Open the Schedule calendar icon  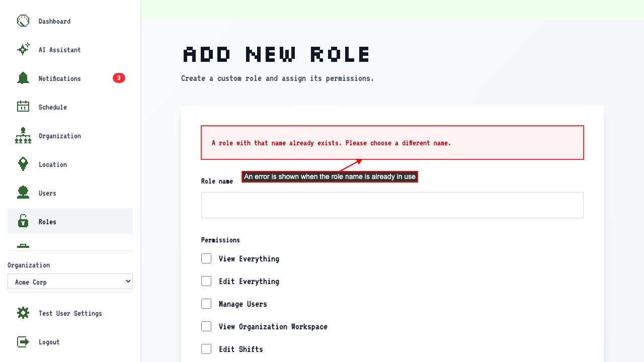(x=23, y=107)
